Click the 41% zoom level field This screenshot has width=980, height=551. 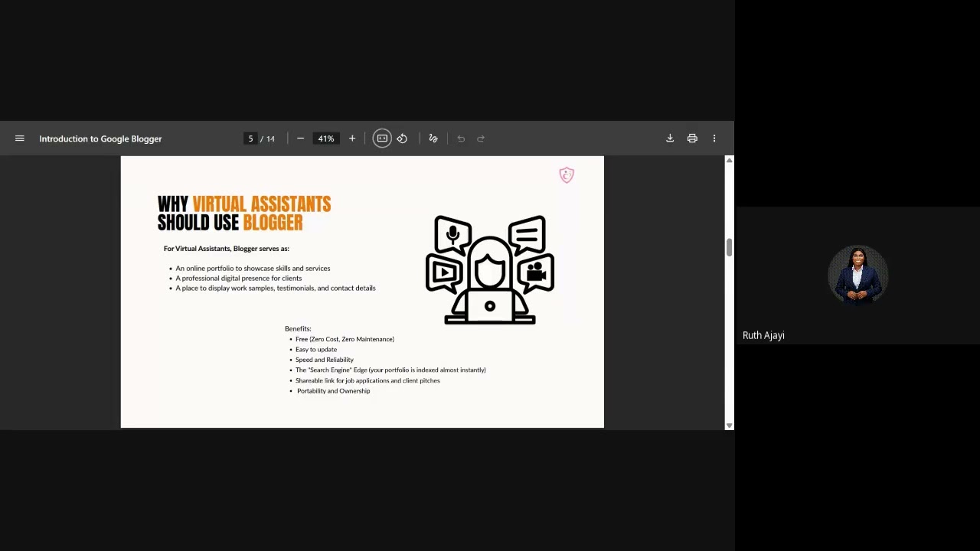pyautogui.click(x=326, y=139)
